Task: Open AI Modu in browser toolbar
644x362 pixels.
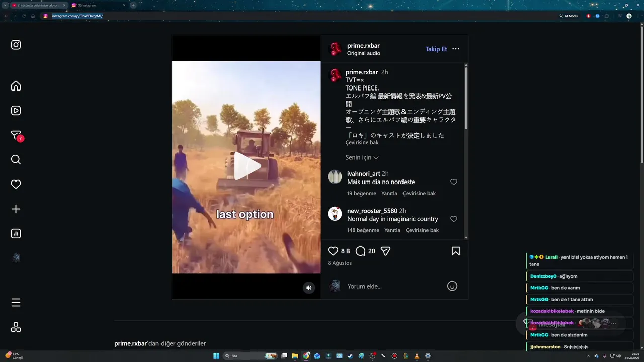Action: 569,16
